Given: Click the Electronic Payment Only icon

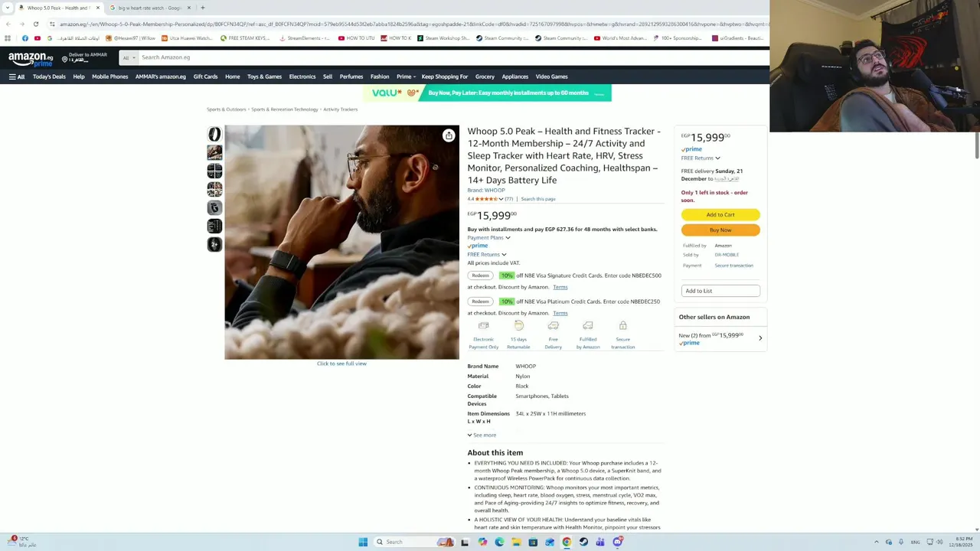Looking at the screenshot, I should click(x=483, y=326).
